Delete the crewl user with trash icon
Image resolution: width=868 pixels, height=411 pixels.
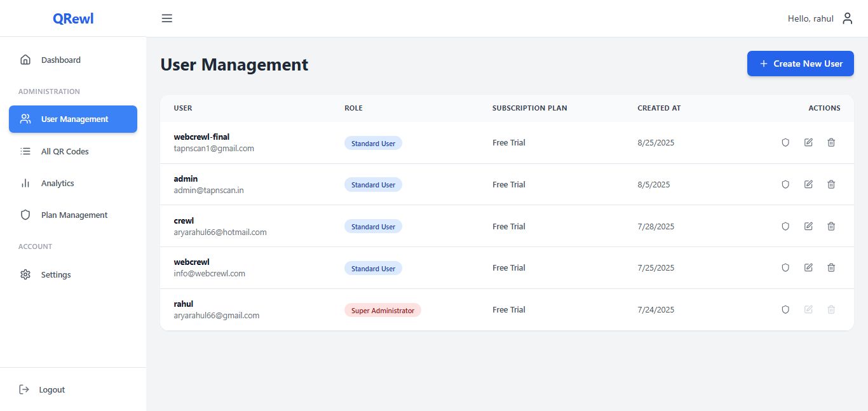[x=831, y=226]
